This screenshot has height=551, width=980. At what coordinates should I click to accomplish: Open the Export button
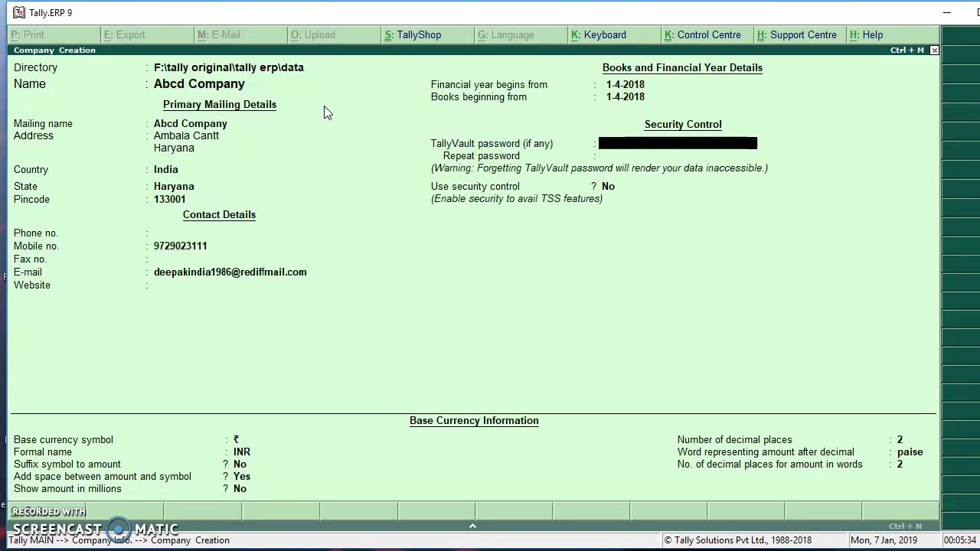tap(148, 35)
